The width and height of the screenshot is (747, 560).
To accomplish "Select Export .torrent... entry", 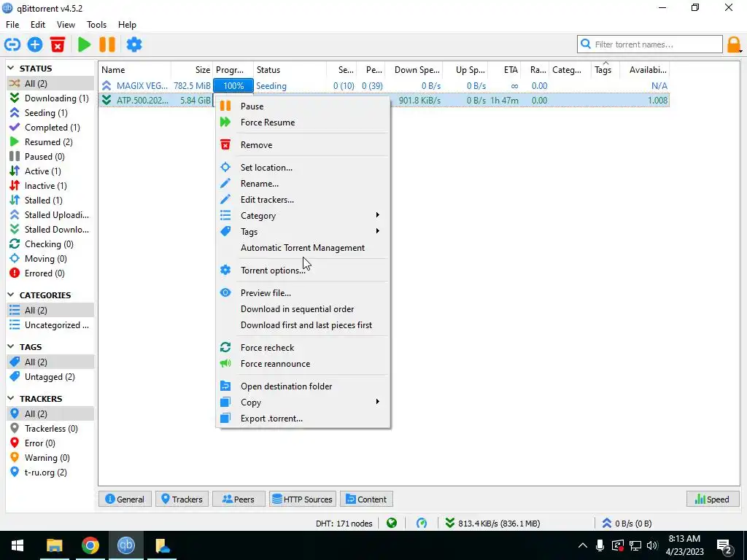I will tap(303, 419).
